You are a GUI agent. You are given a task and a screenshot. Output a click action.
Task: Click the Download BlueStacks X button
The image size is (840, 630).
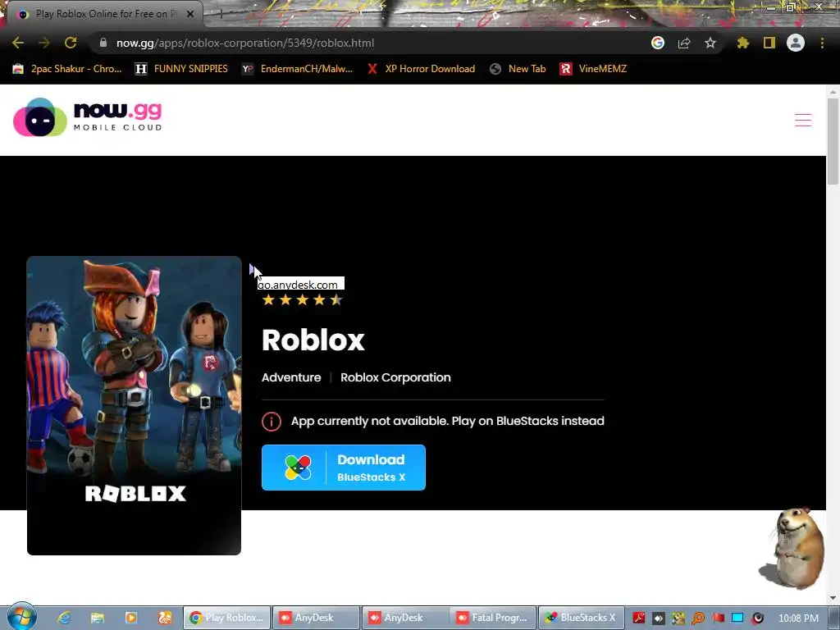344,468
